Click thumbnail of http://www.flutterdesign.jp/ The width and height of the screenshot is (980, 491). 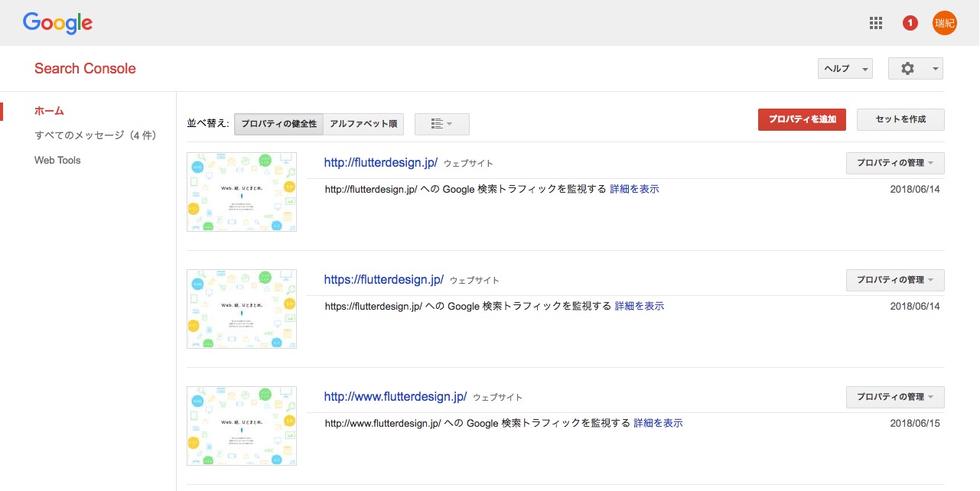242,426
